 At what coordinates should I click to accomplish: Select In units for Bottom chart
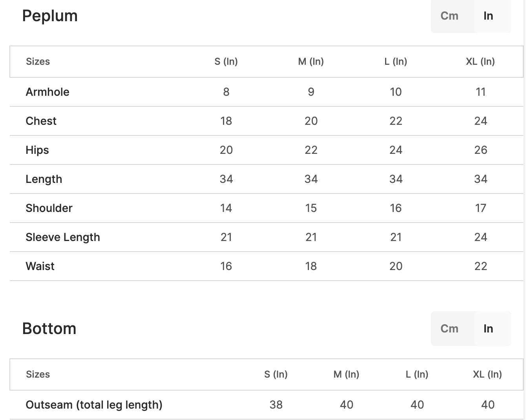click(x=488, y=329)
